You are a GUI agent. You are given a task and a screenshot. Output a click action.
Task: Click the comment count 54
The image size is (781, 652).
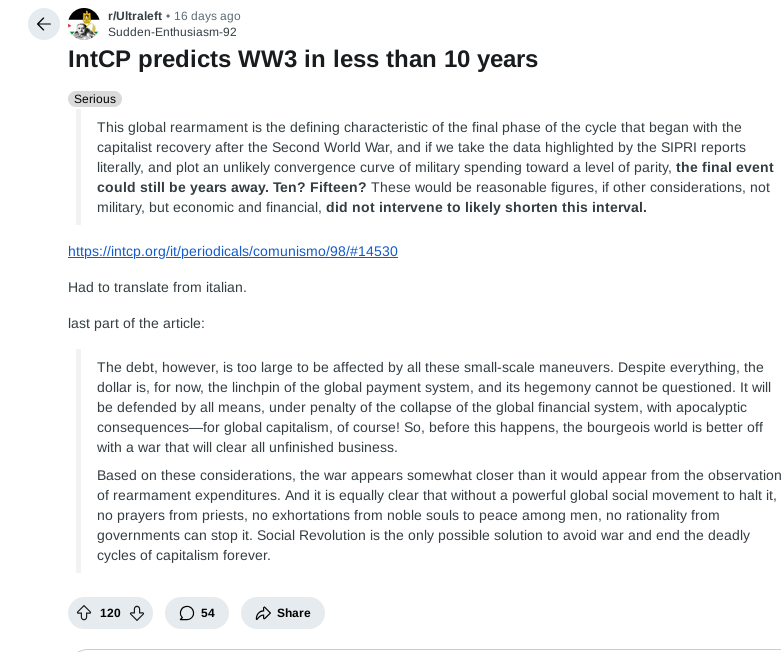coord(208,613)
